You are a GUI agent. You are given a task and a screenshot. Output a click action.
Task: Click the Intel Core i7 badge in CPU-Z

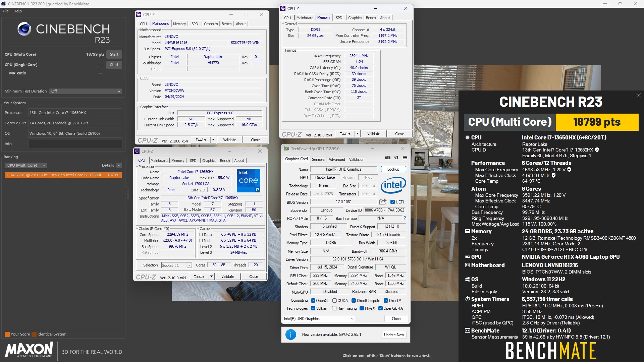coord(249,181)
